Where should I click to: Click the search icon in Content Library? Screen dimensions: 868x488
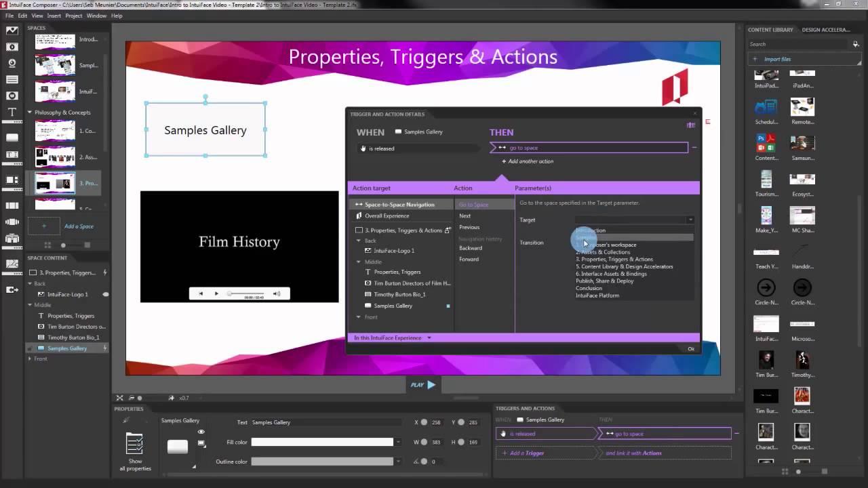[x=855, y=44]
